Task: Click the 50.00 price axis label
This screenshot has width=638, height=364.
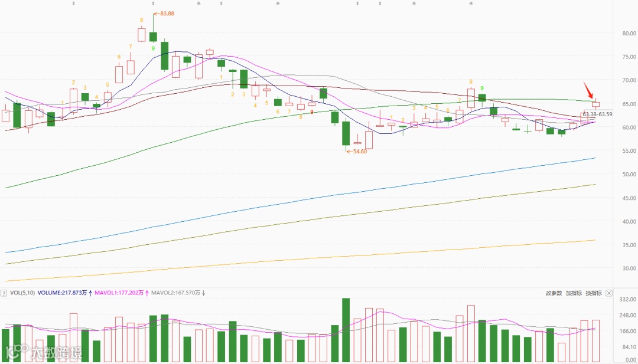Action: [630, 174]
